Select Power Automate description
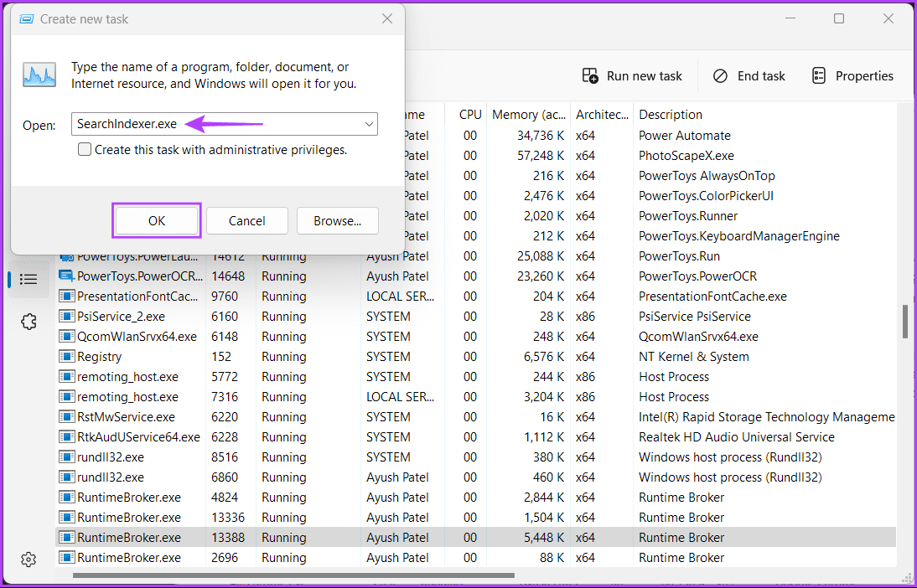The width and height of the screenshot is (917, 588). [684, 136]
